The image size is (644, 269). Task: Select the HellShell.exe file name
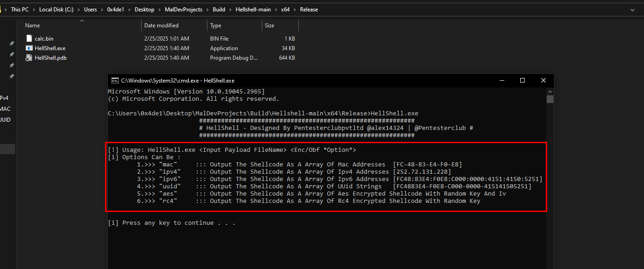click(50, 48)
